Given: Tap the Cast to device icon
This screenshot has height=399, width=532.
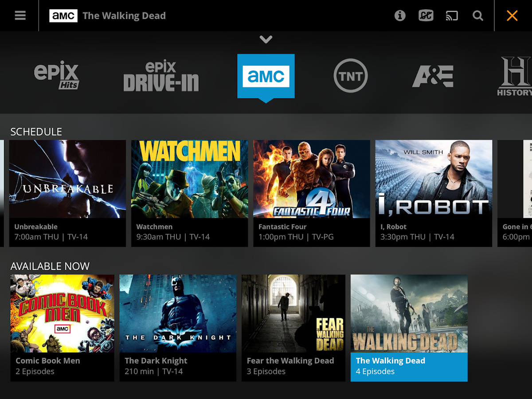Looking at the screenshot, I should pos(452,16).
